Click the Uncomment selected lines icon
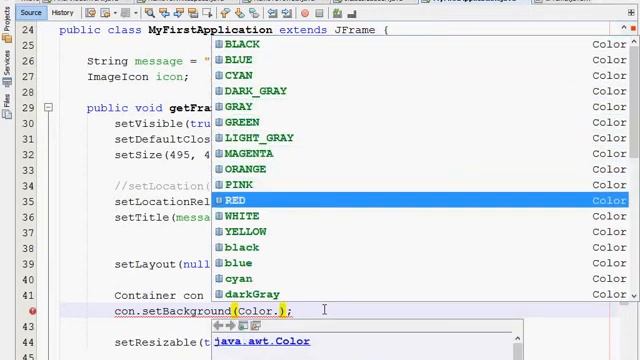The height and width of the screenshot is (360, 640). 351,14
